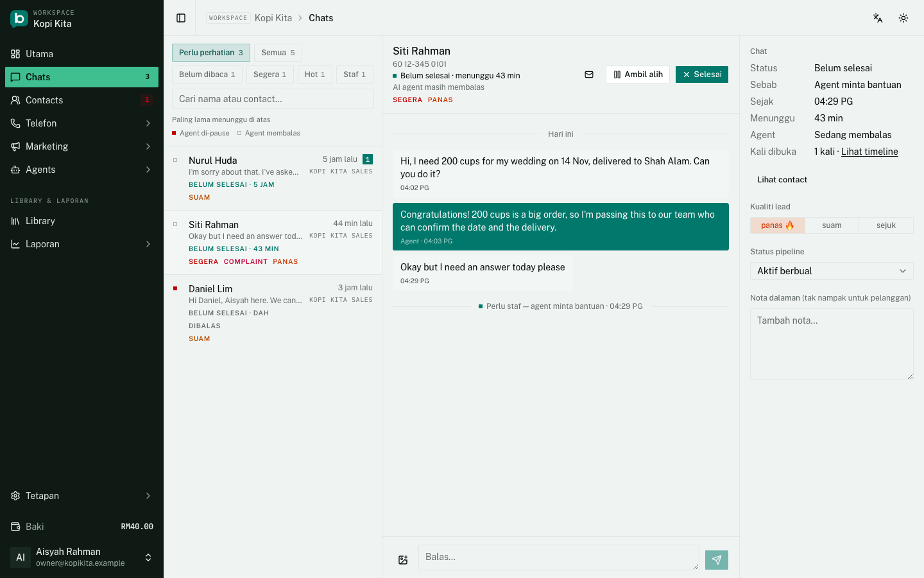The image size is (924, 578).
Task: Expand the Laporan menu
Action: pyautogui.click(x=81, y=244)
